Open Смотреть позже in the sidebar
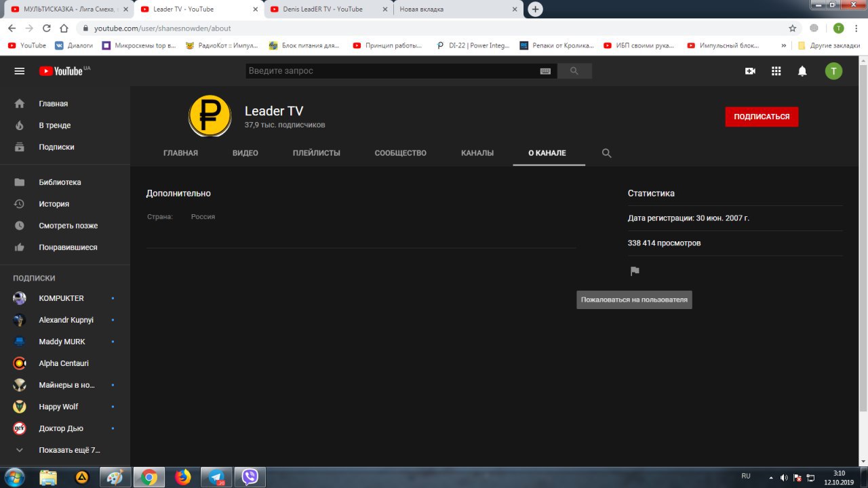Viewport: 868px width, 488px height. pos(65,226)
